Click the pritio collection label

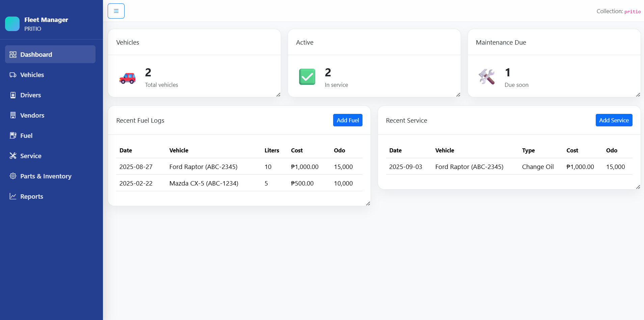coord(632,11)
